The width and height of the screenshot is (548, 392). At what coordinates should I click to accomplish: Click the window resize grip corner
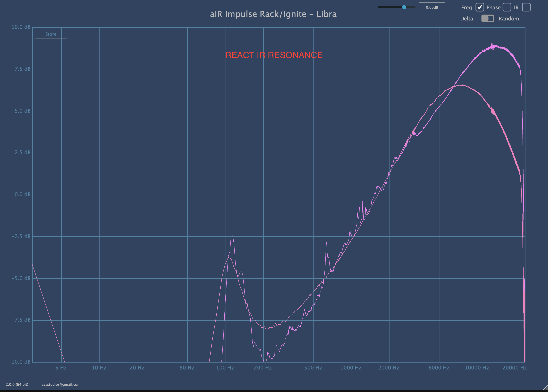545,388
